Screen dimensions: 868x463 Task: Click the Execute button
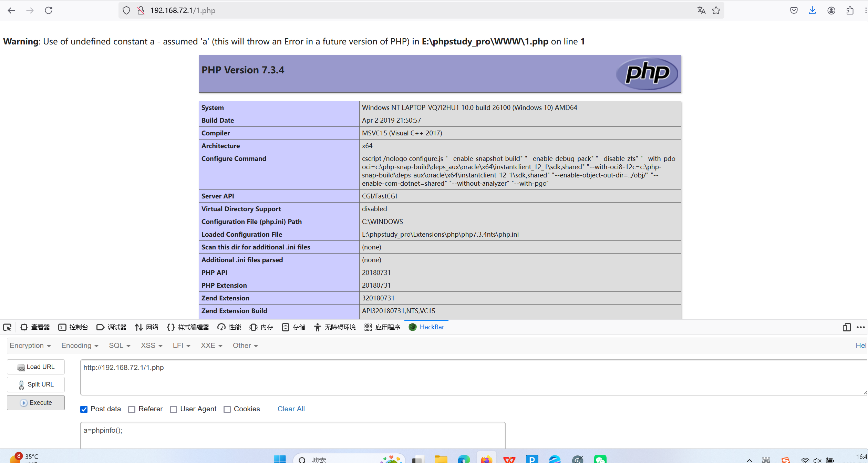[36, 403]
